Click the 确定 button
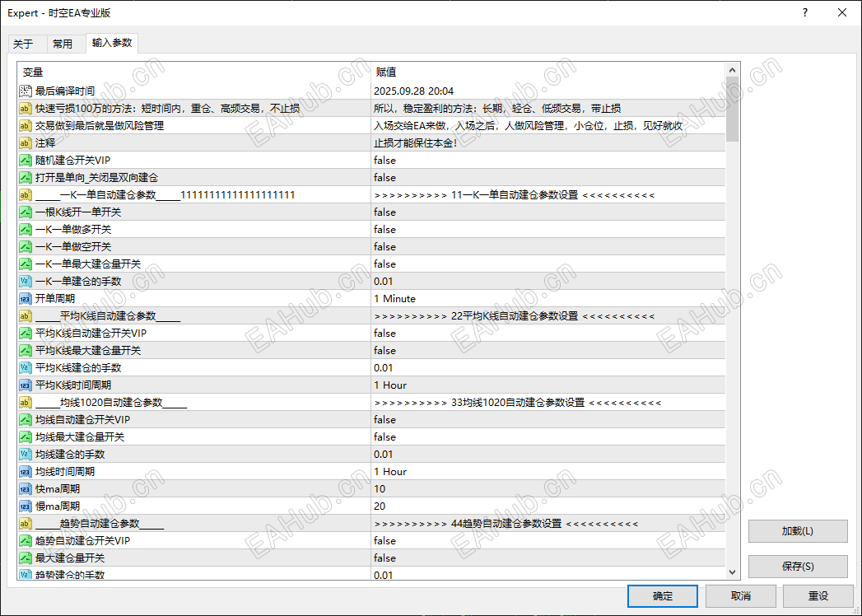862x616 pixels. 663,595
